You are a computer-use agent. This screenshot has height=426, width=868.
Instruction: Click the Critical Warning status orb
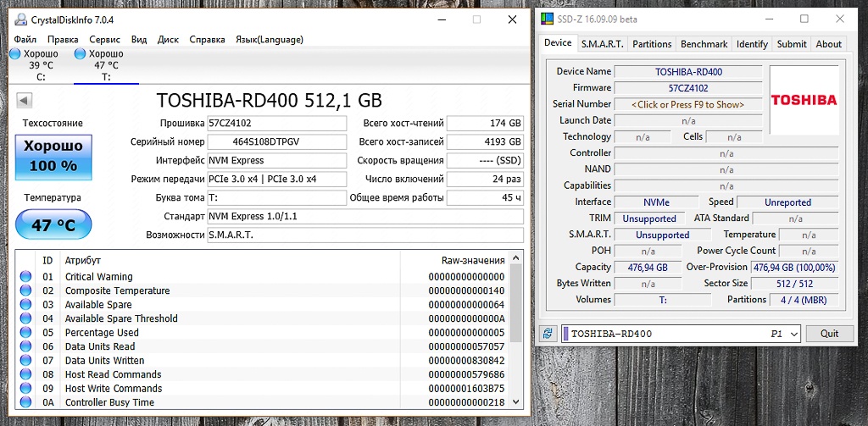pos(25,277)
